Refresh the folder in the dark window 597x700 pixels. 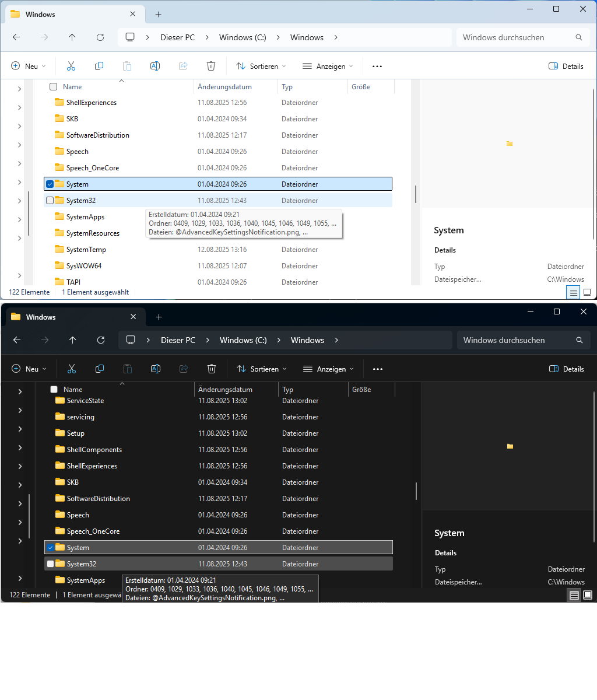101,340
